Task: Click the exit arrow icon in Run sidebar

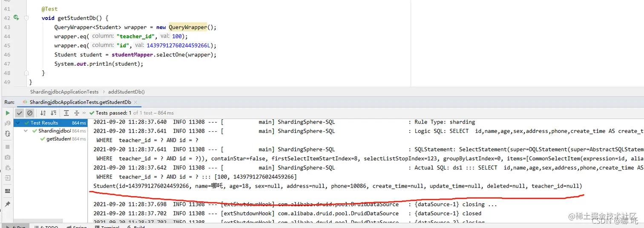Action: [x=7, y=178]
